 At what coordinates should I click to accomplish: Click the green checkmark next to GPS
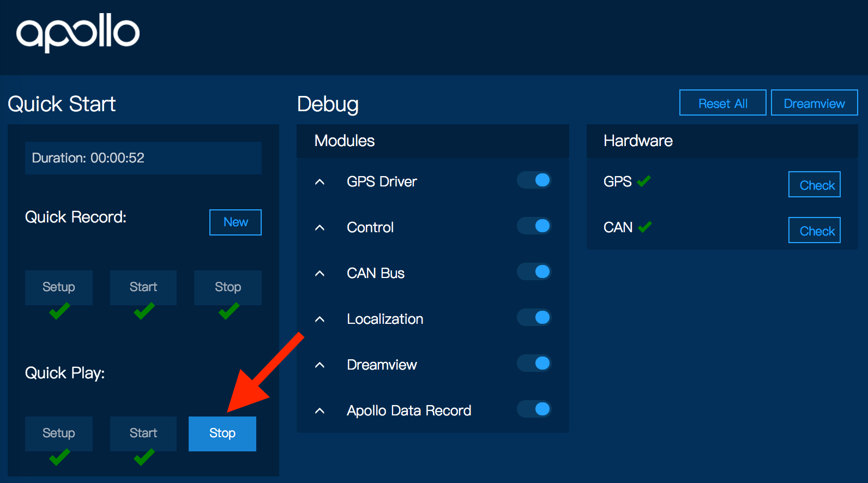(x=644, y=181)
